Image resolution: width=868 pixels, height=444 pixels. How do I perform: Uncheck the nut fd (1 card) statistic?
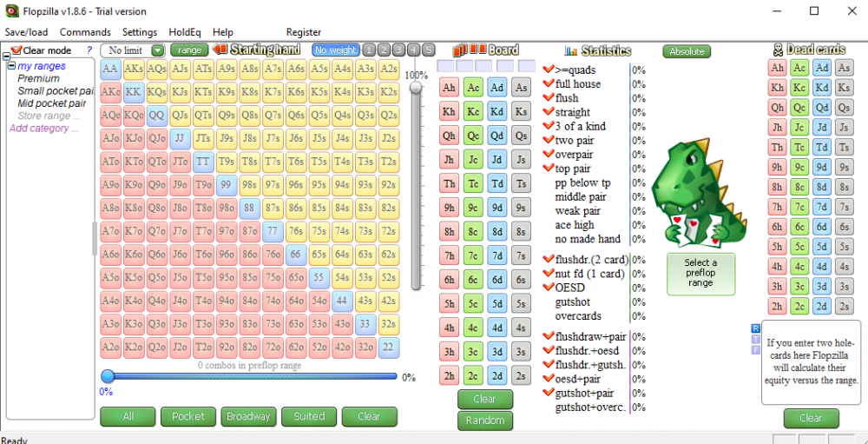tap(549, 274)
